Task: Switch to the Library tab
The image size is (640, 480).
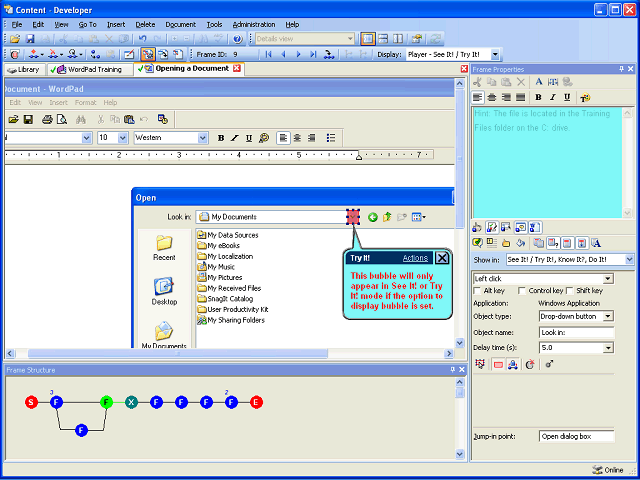Action: 24,69
